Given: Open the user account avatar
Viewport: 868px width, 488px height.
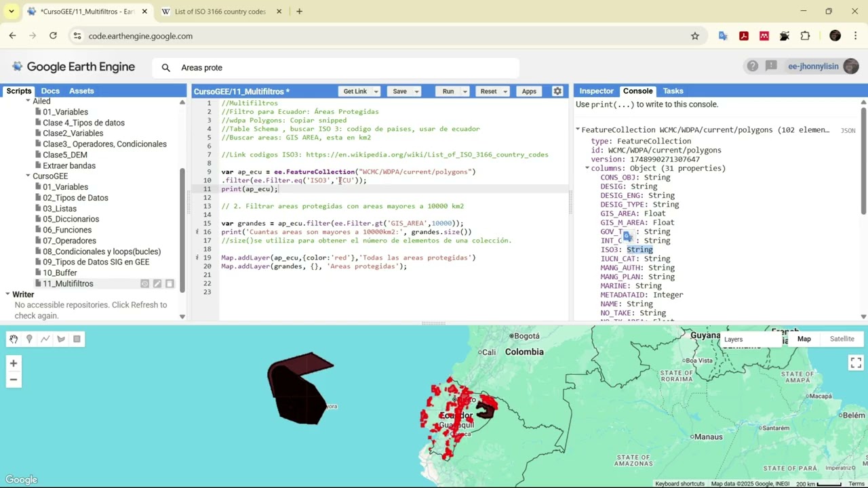Looking at the screenshot, I should (851, 66).
